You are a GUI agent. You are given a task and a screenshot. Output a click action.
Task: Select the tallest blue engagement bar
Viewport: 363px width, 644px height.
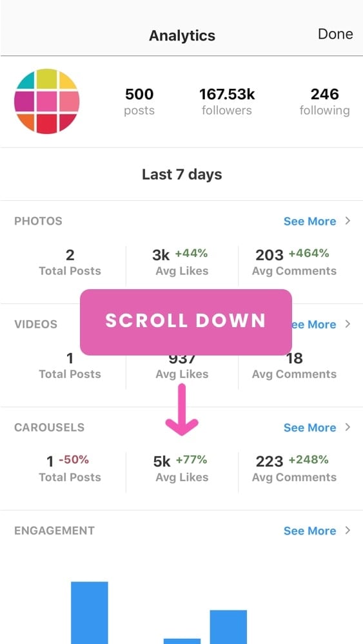pyautogui.click(x=89, y=612)
